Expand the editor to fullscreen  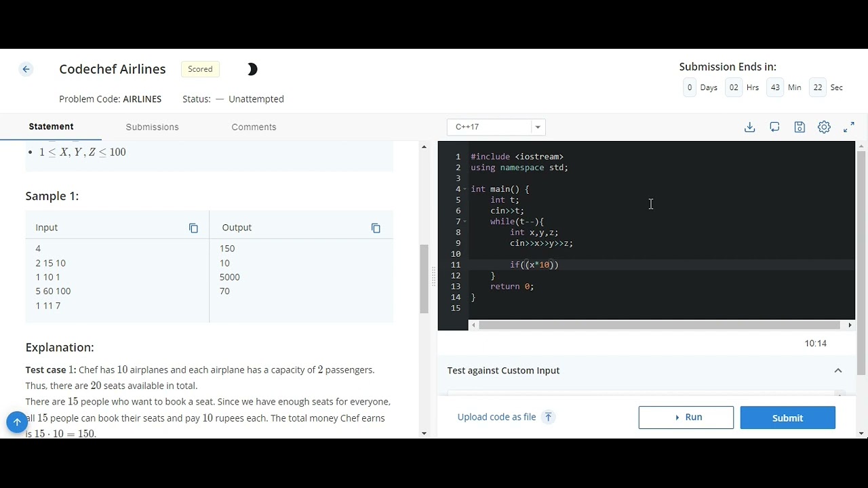pyautogui.click(x=849, y=127)
